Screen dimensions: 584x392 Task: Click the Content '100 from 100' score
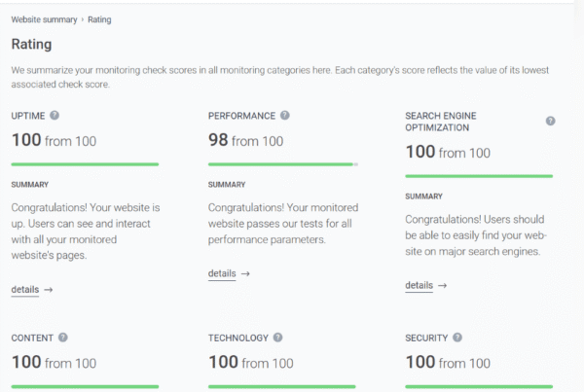coord(54,362)
